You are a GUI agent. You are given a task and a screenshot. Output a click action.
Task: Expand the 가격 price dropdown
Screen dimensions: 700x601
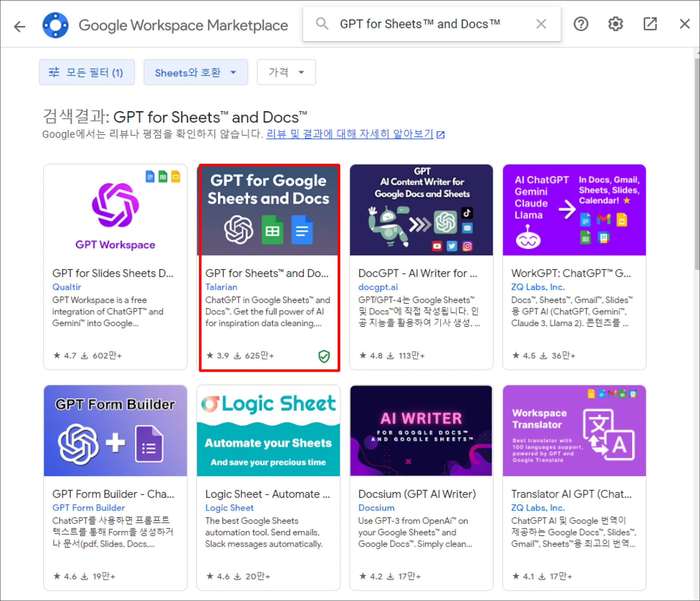286,72
